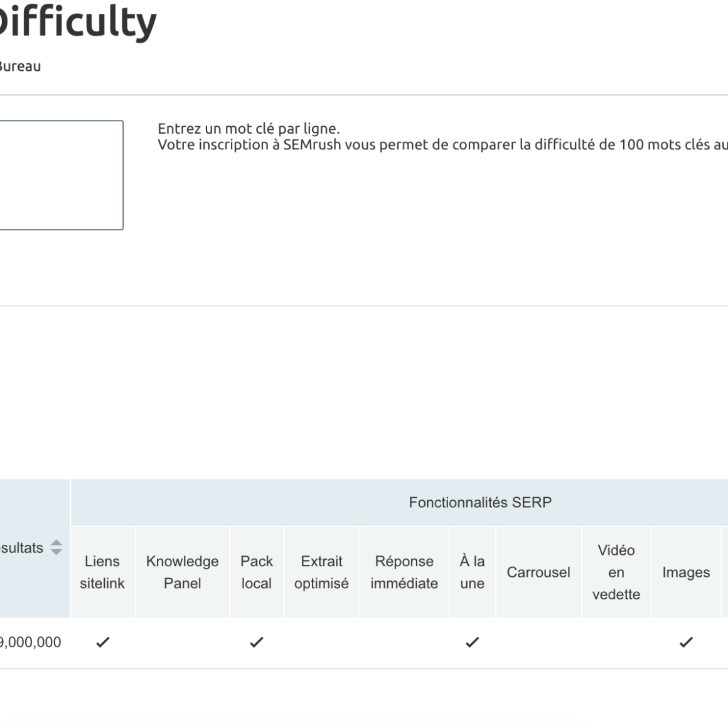The image size is (728, 728).
Task: Switch to the Bureau device tab
Action: pos(19,65)
